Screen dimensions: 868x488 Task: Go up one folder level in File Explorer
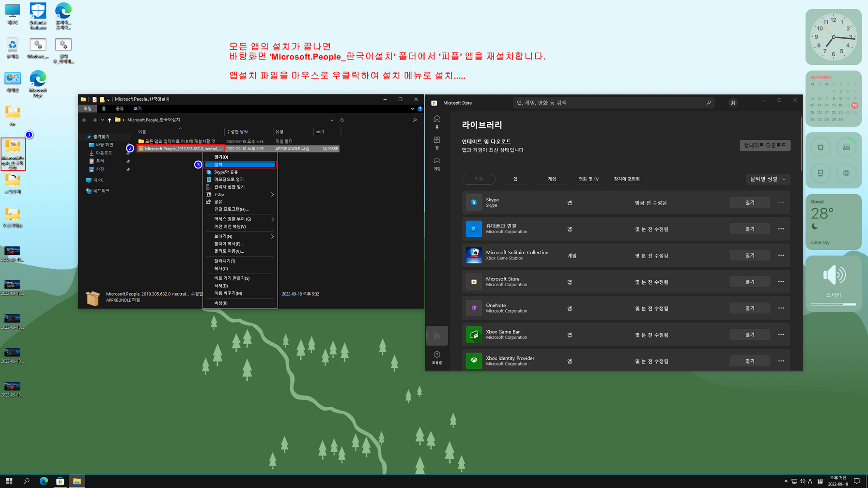click(x=109, y=120)
